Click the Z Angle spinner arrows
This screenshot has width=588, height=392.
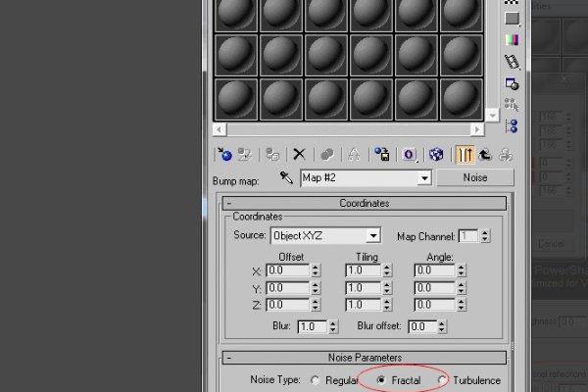click(x=462, y=305)
